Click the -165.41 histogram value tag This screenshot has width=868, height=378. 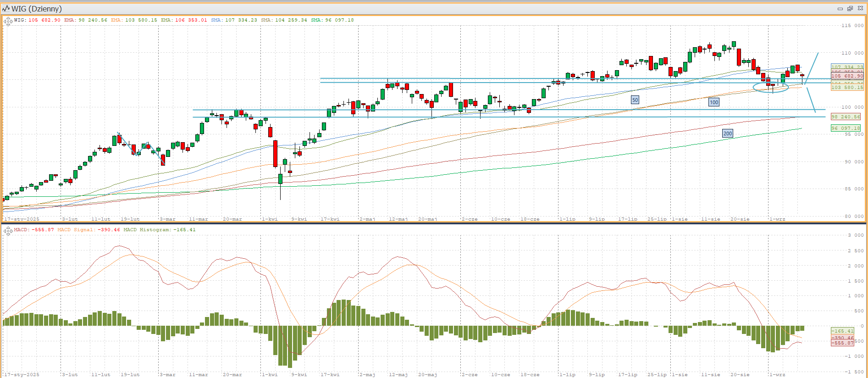click(x=843, y=331)
